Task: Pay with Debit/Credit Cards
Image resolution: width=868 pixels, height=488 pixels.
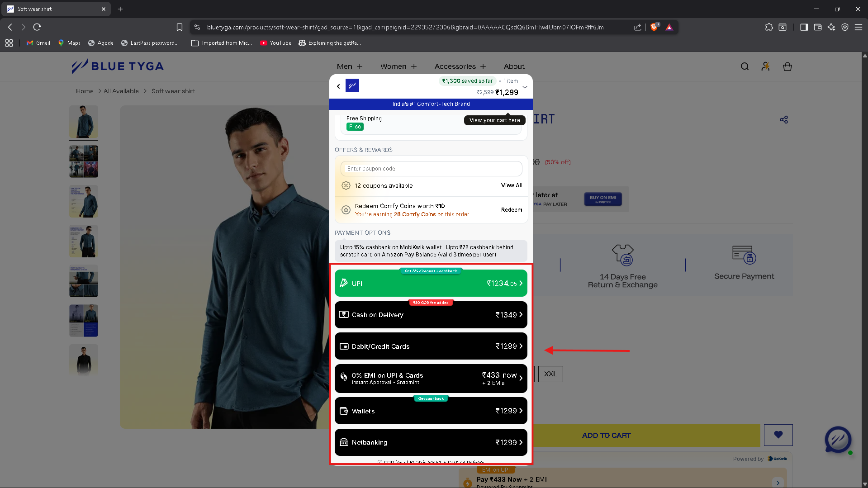Action: (431, 346)
